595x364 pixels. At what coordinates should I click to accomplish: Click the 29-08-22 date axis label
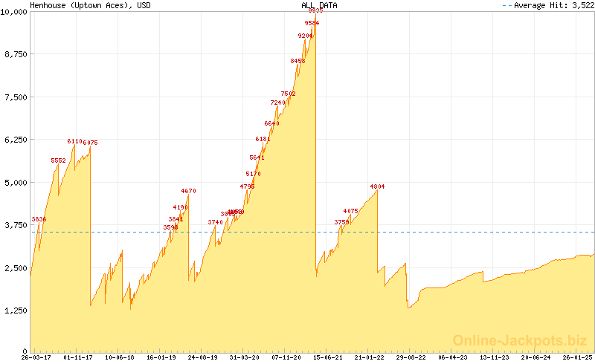(411, 357)
